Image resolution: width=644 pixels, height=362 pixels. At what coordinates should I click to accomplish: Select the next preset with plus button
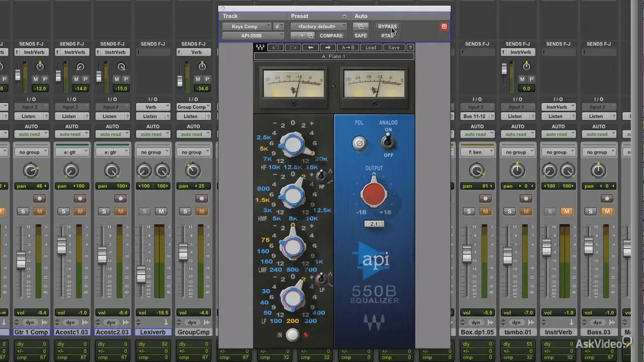302,36
